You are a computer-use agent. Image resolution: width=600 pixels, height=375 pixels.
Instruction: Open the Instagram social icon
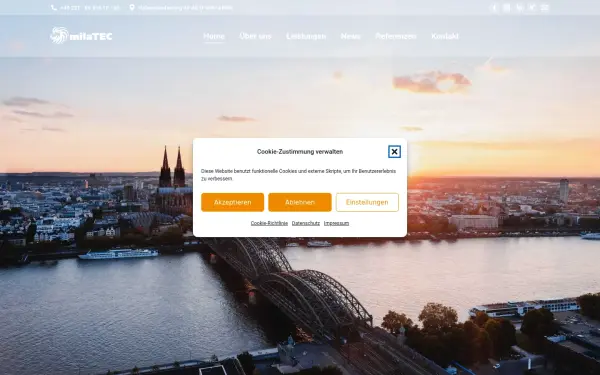pyautogui.click(x=506, y=8)
